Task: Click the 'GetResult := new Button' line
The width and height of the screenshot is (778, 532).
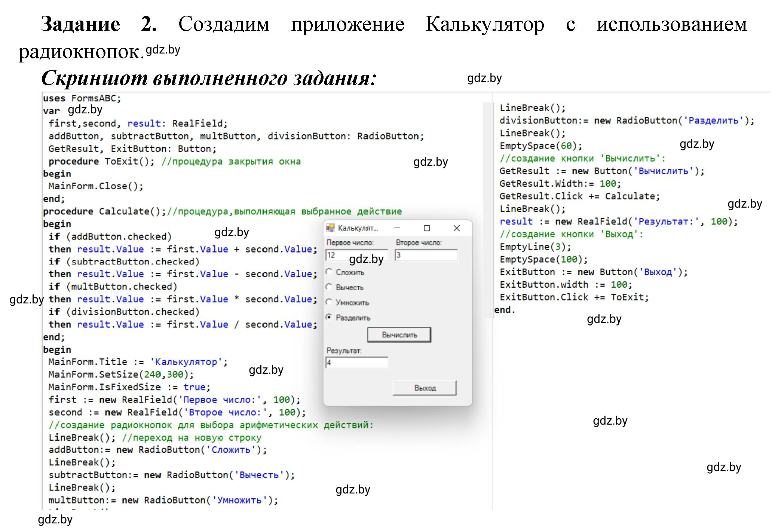Action: pos(602,171)
